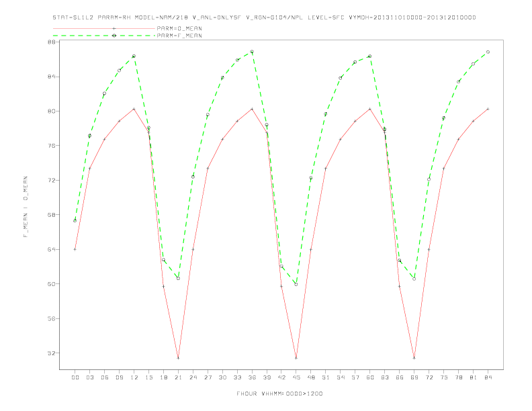Screen dimensions: 532x411
Task: Click the 27 hour label on x-axis
Action: point(208,377)
